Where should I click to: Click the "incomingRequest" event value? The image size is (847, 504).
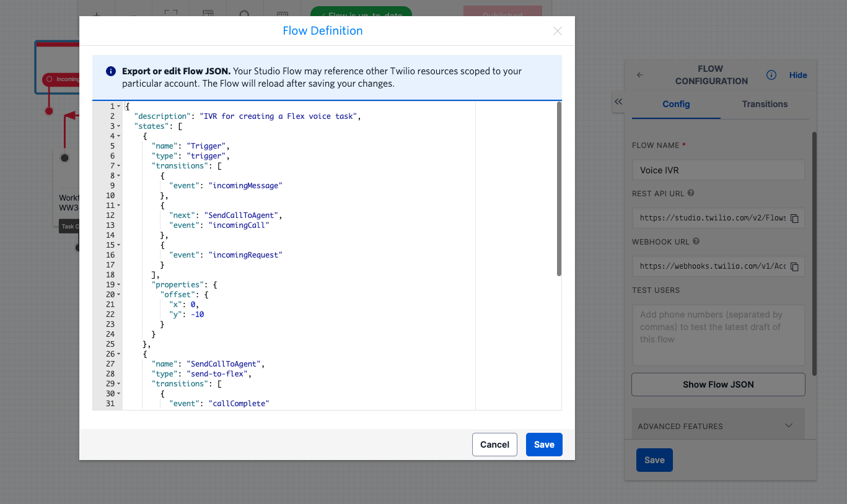(245, 255)
